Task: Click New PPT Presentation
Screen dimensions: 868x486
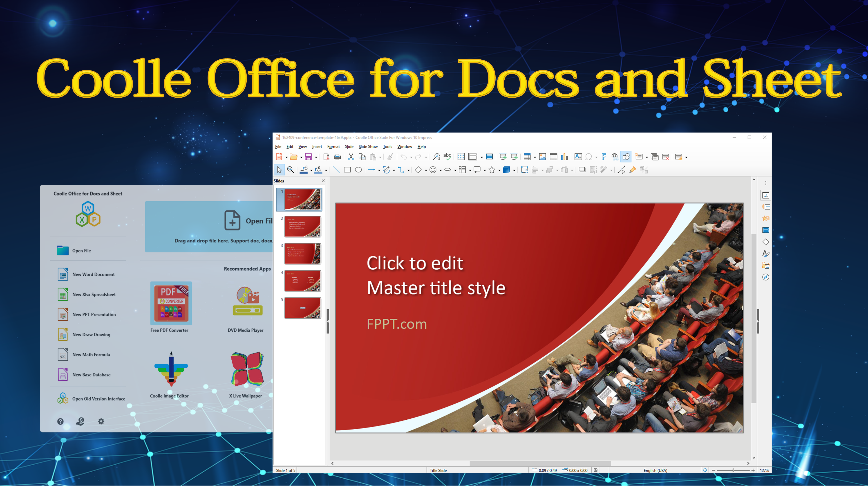Action: coord(94,314)
